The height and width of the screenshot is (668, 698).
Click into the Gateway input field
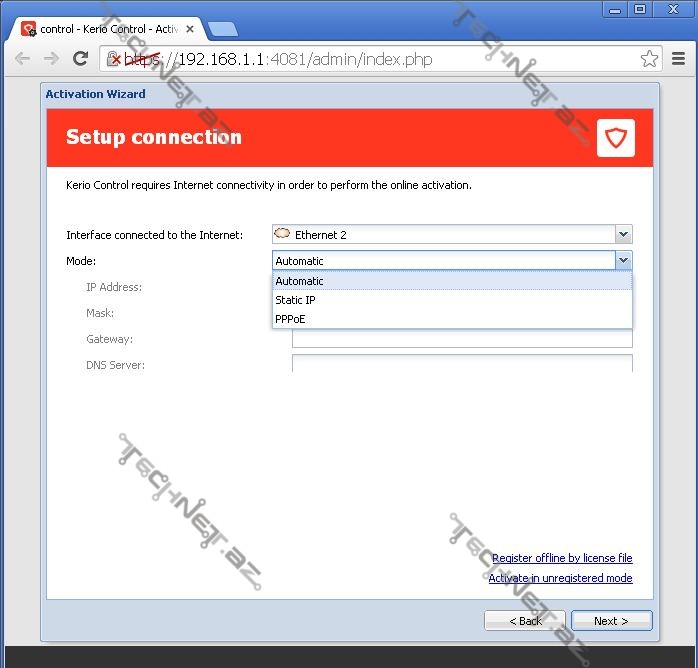(462, 340)
